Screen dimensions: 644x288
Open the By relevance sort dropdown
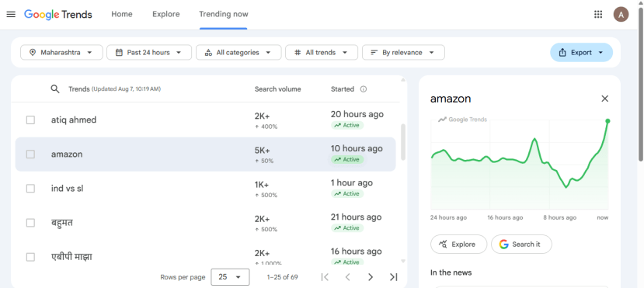click(x=403, y=53)
